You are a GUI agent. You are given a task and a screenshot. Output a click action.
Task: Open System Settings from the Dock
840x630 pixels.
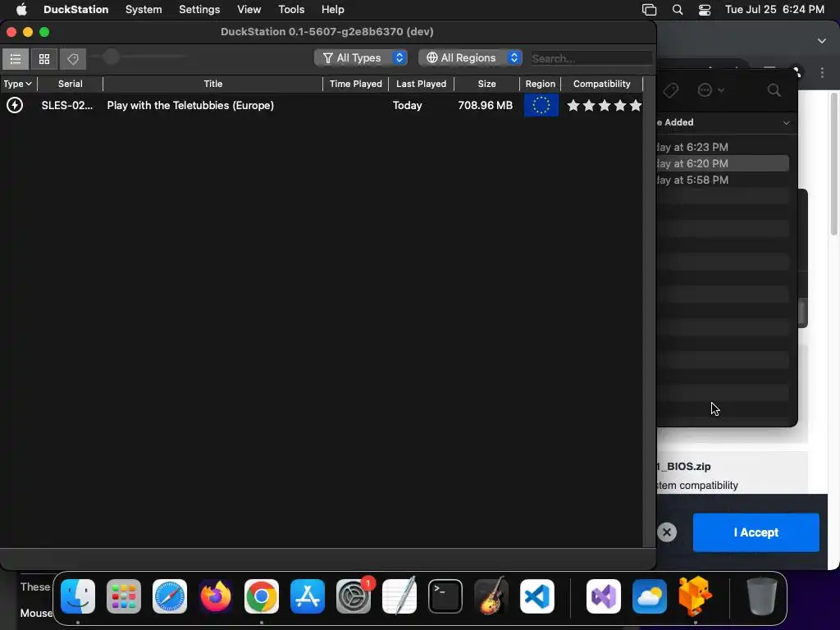[x=354, y=596]
